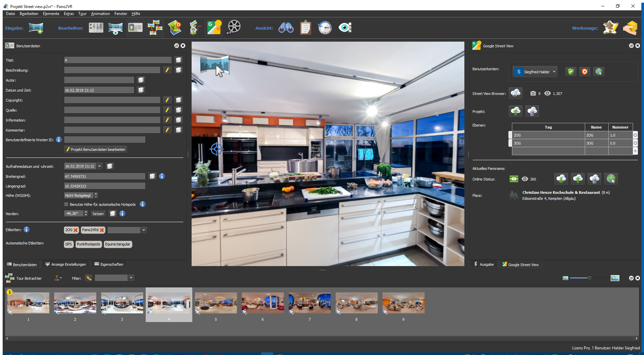Open the Street View Browser cloud icon
The image size is (644, 355).
(x=515, y=93)
